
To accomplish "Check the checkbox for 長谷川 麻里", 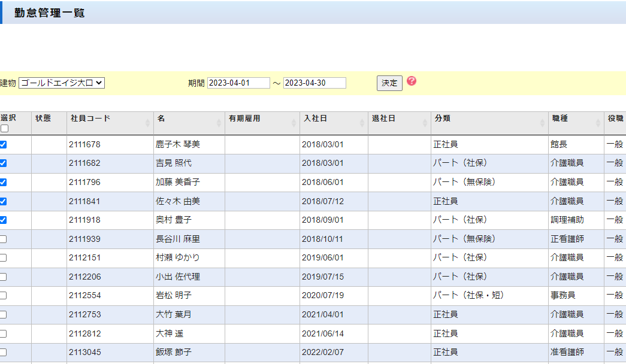I will (4, 239).
